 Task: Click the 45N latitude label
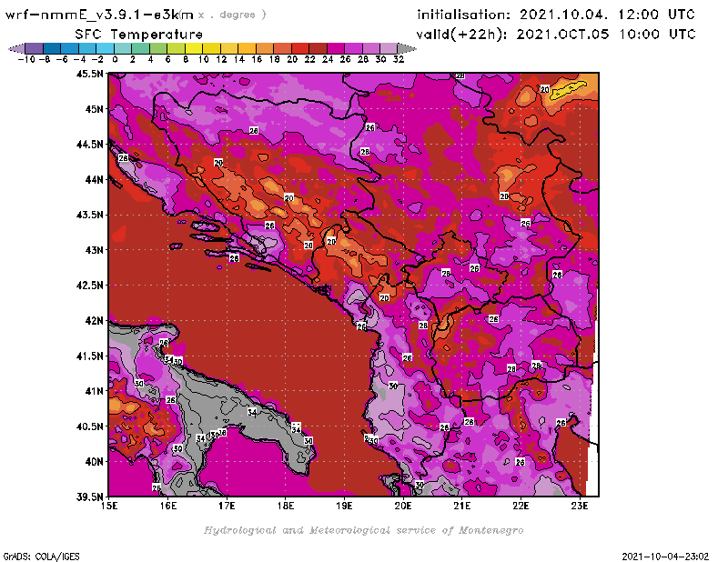94,108
